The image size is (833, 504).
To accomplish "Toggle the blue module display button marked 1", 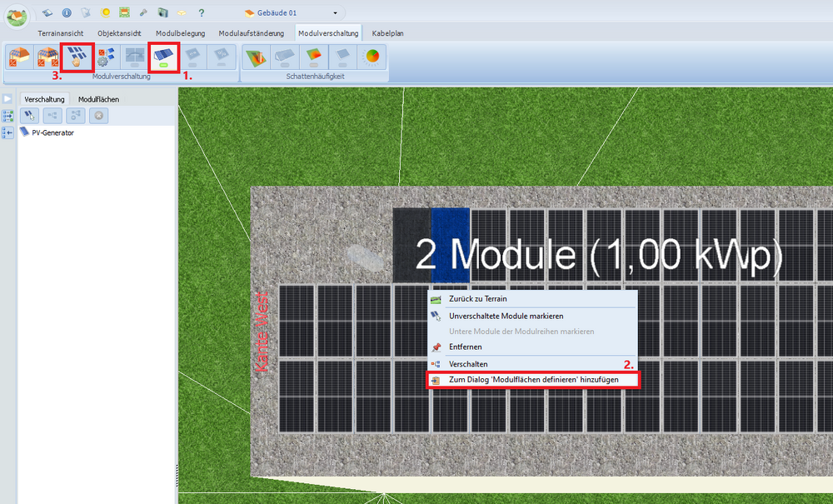I will click(163, 57).
